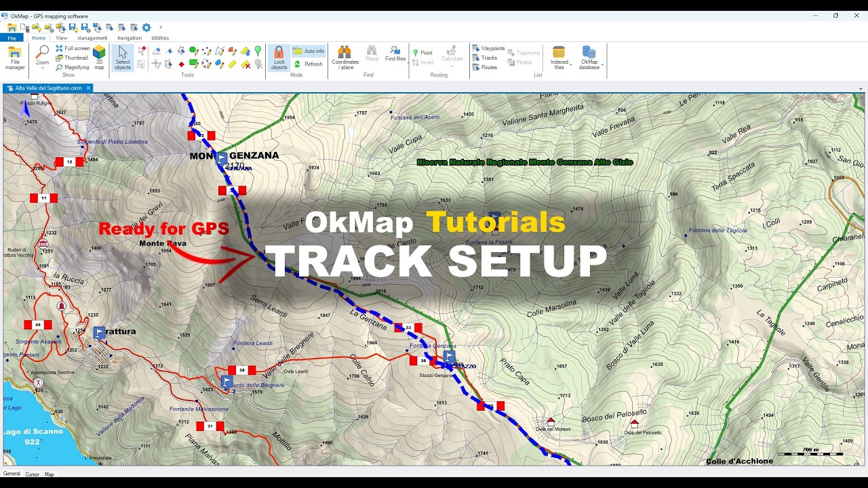Switch to the Utilities ribbon tab
The image size is (868, 488).
click(160, 38)
